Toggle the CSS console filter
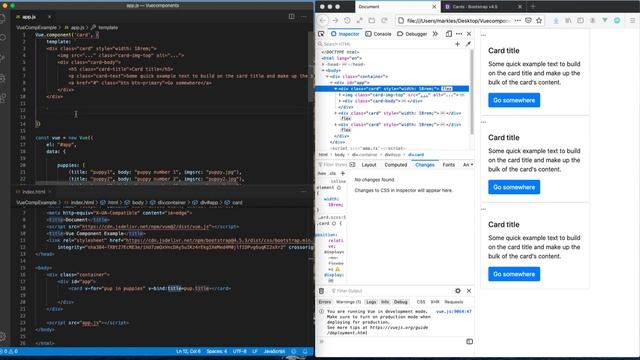 [x=421, y=302]
